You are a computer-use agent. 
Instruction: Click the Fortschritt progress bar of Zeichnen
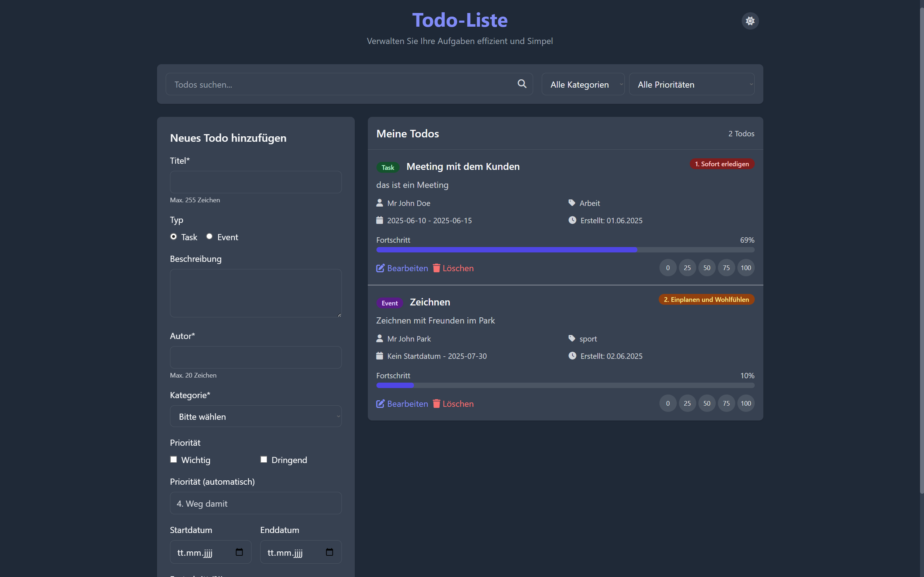[565, 386]
